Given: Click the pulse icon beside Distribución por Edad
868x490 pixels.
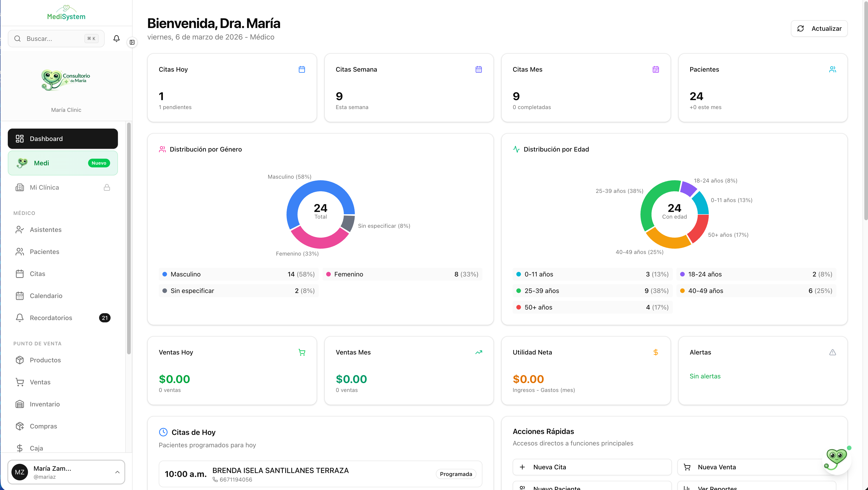Looking at the screenshot, I should click(x=516, y=149).
